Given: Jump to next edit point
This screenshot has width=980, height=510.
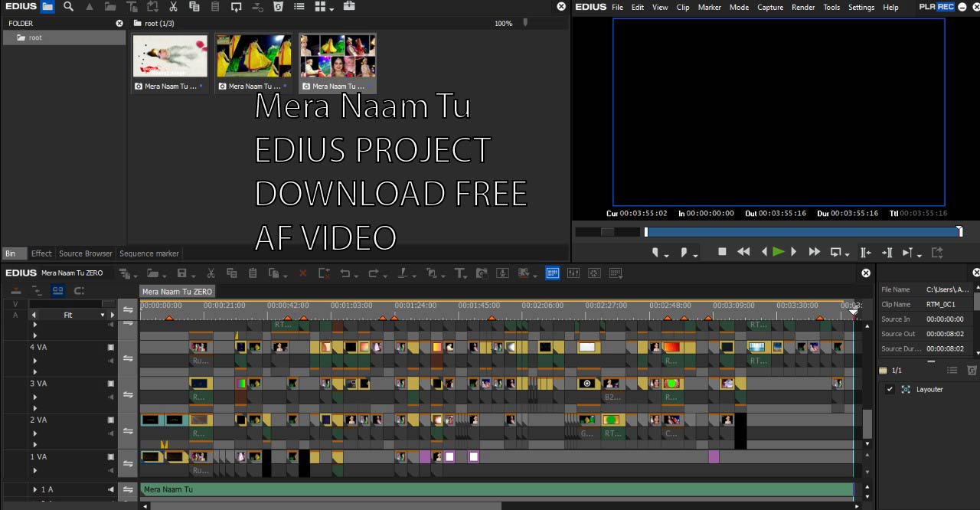Looking at the screenshot, I should [887, 252].
